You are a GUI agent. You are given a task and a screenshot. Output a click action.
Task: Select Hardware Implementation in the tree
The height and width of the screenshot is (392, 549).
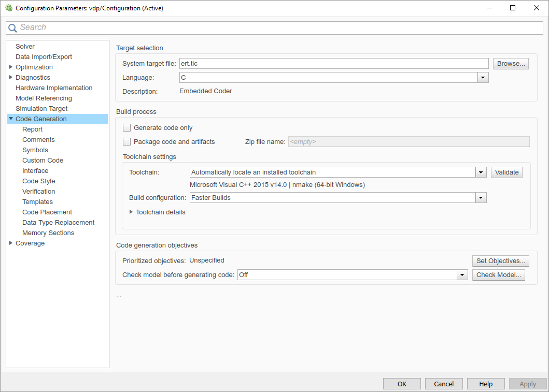[54, 88]
